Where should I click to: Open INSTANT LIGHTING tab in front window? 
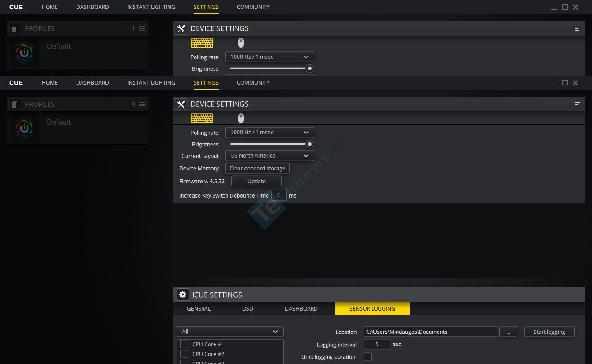[151, 83]
